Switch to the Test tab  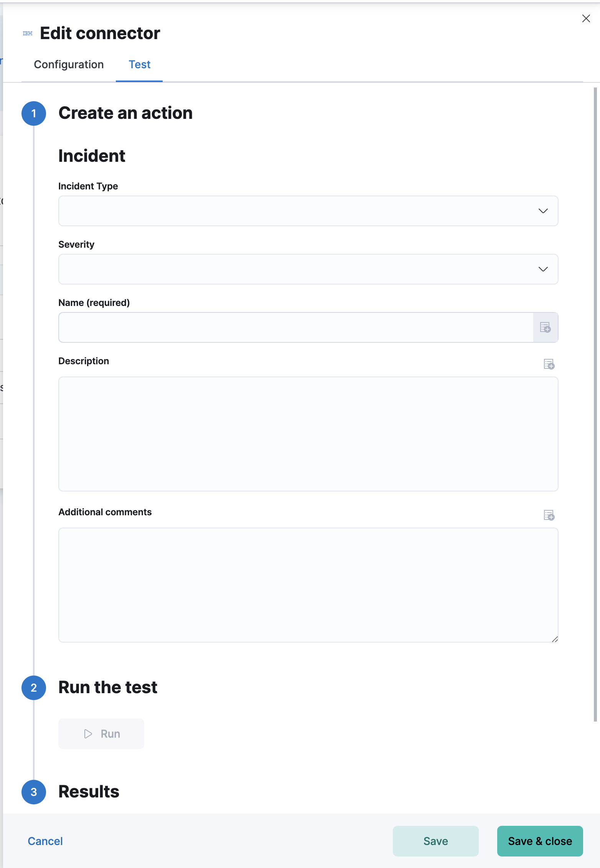[139, 64]
